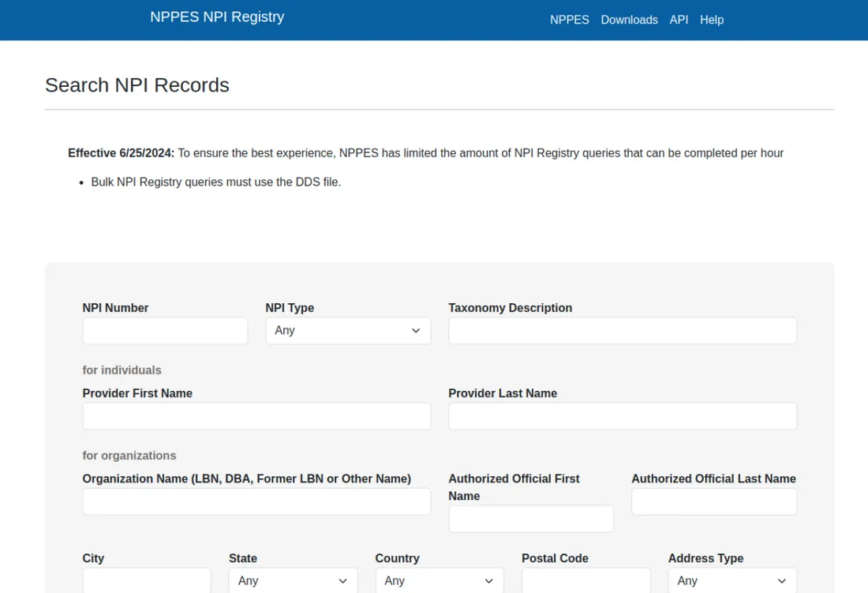Click into the Taxonomy Description field
Screen dimensions: 868x593
click(623, 331)
